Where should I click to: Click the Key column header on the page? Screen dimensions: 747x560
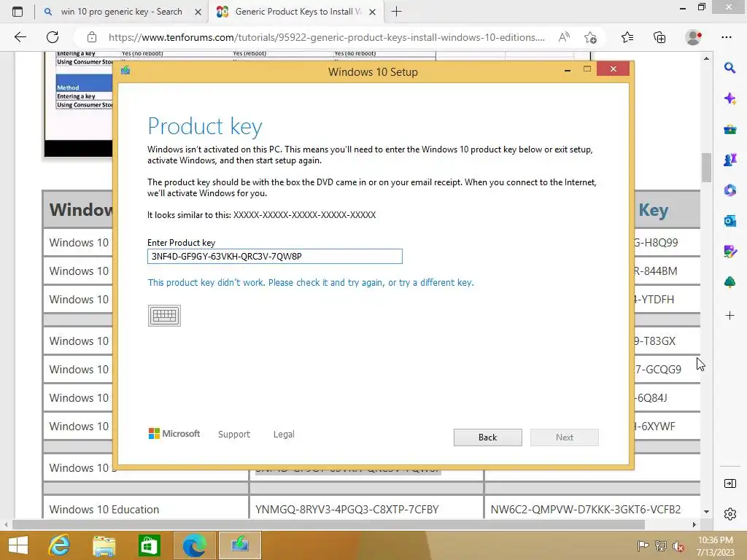pyautogui.click(x=653, y=209)
